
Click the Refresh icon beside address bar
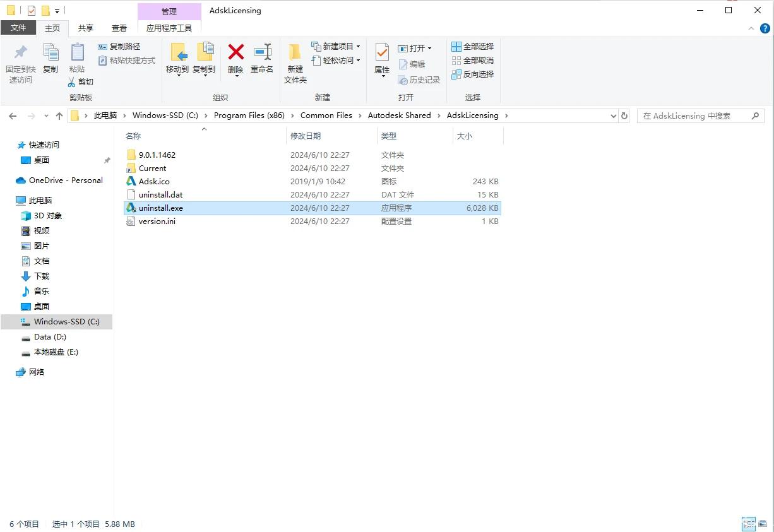(x=624, y=116)
